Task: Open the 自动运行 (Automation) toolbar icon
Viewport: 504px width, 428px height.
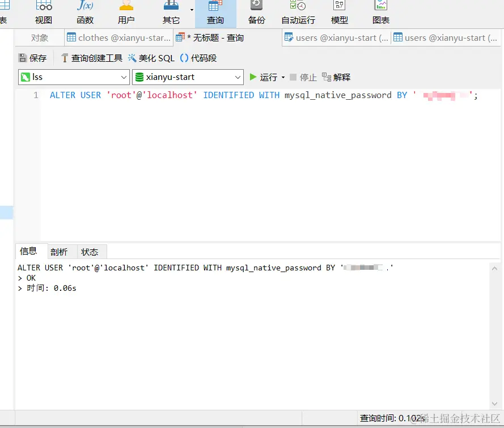Action: click(x=298, y=13)
